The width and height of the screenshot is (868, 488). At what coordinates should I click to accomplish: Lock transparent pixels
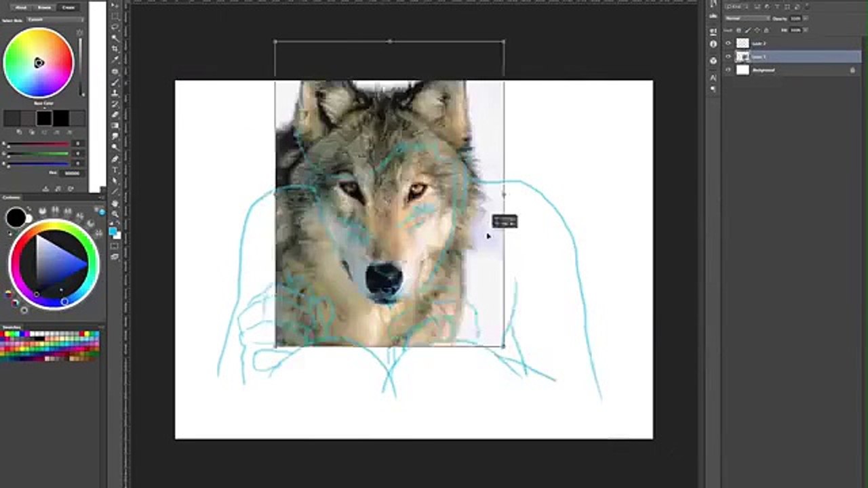pyautogui.click(x=738, y=30)
